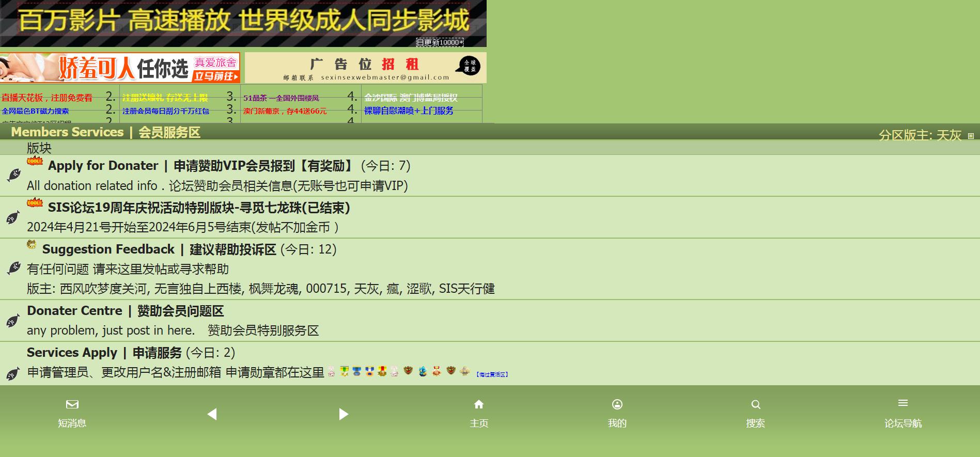Open Services Apply 申请服务 forum
Screen dimensions: 980x457
coord(104,353)
